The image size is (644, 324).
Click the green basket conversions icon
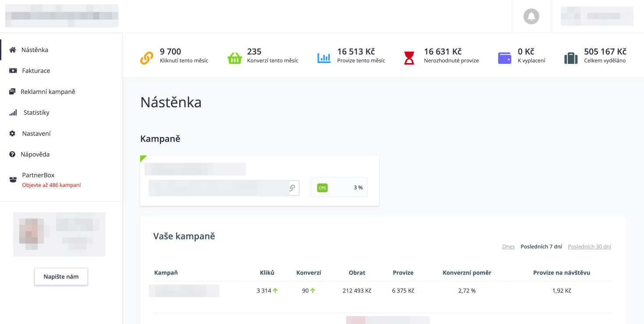tap(234, 58)
